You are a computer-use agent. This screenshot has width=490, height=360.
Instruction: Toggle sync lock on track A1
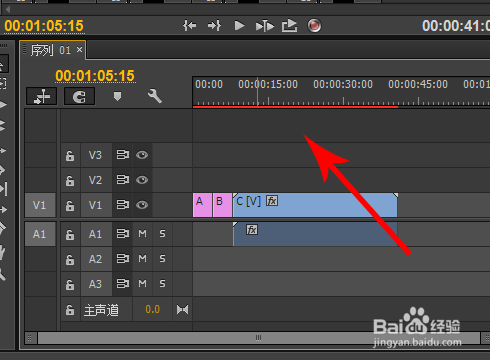(122, 234)
